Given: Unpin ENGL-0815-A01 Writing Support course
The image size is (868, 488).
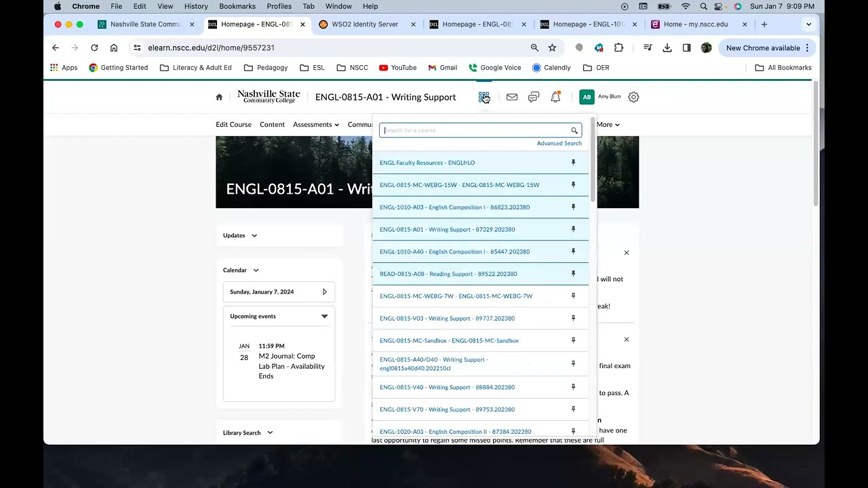Looking at the screenshot, I should coord(573,229).
